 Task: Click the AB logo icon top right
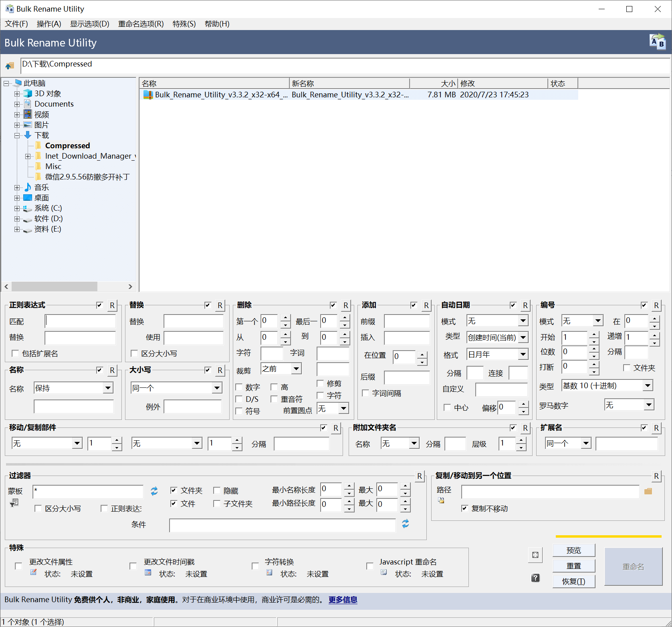pos(657,42)
